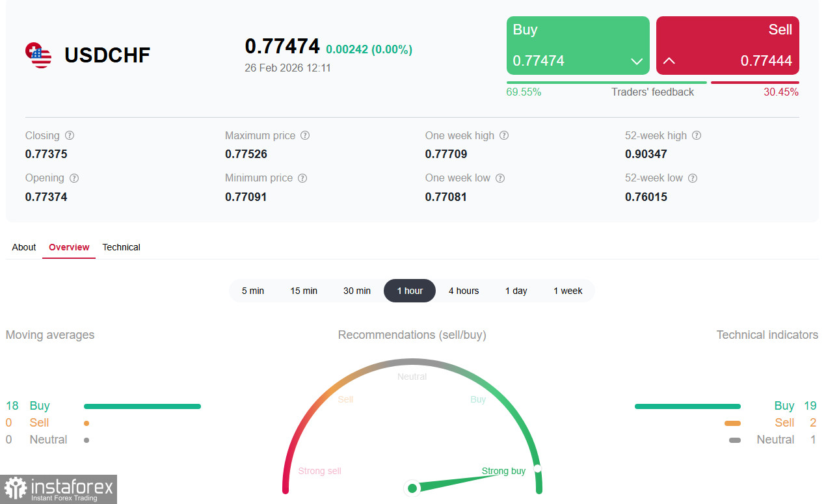Click help icon beside 52-week high
Image resolution: width=826 pixels, height=504 pixels.
coord(697,136)
